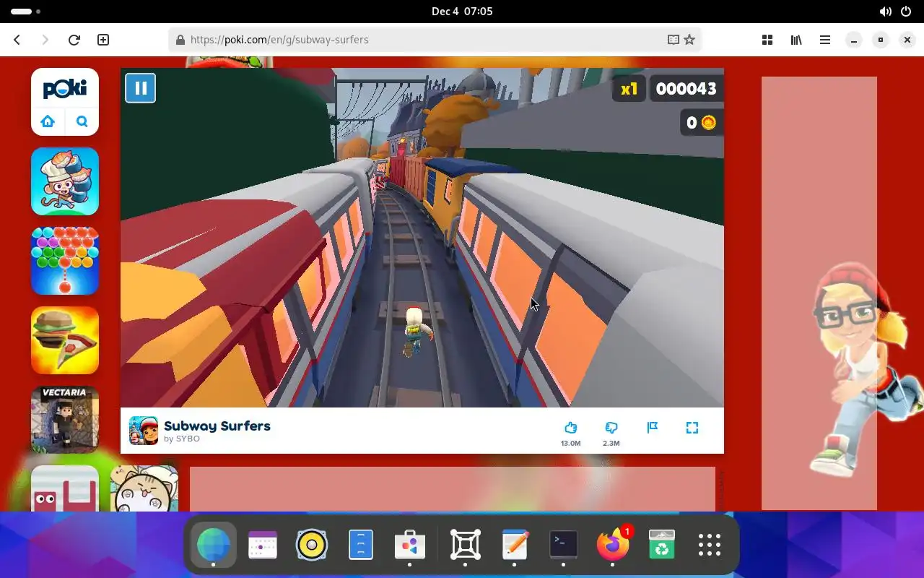Open the Trash in dock
This screenshot has height=578, width=924.
661,545
